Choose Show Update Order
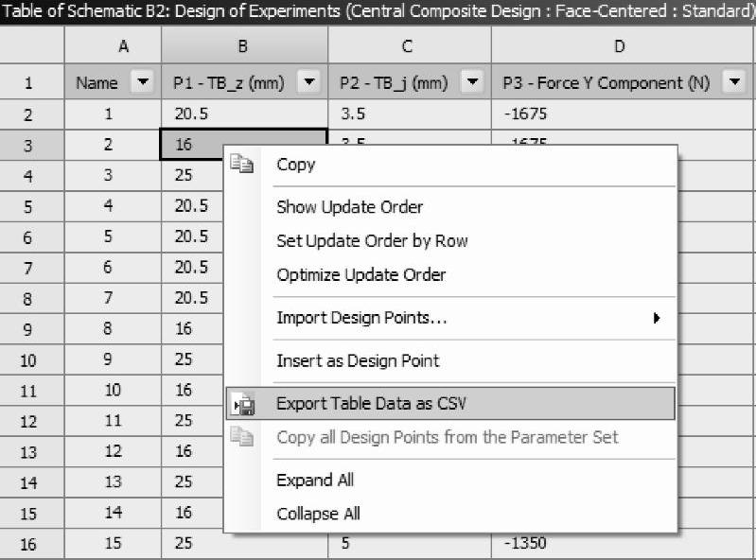756x560 pixels. 349,207
